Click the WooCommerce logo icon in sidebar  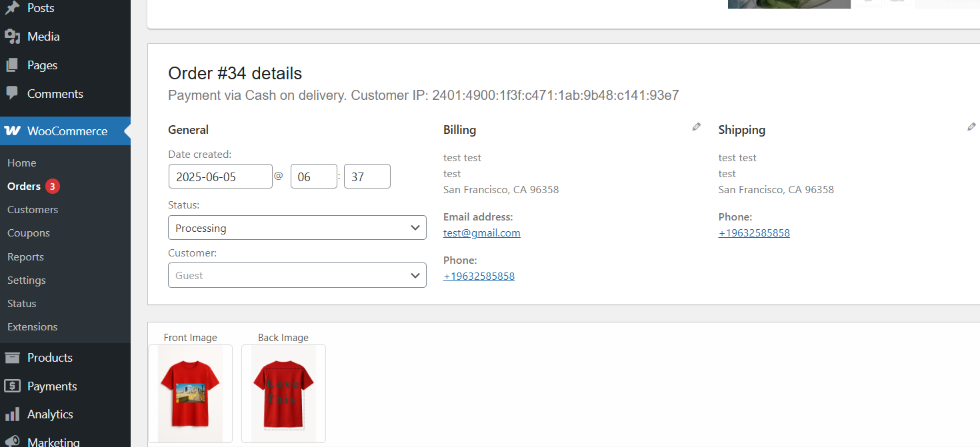tap(12, 131)
